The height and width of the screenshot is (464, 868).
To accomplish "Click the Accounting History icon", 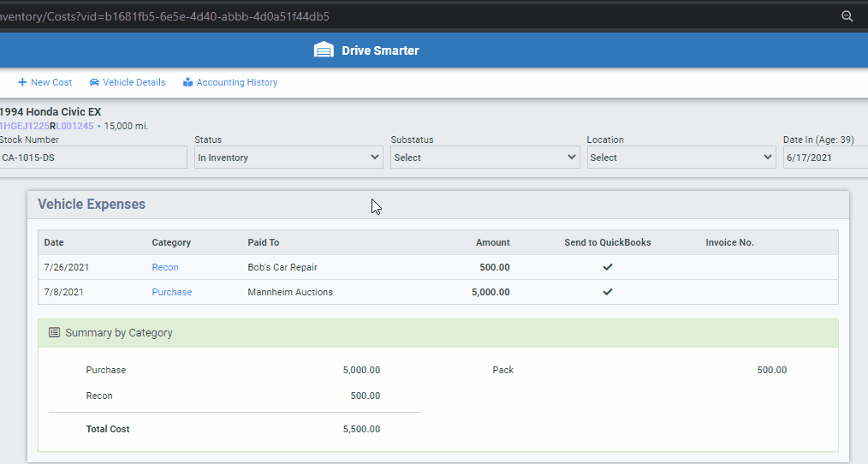I will [187, 83].
